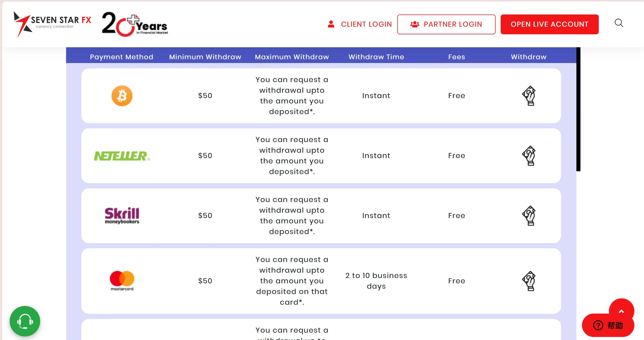This screenshot has width=644, height=340.
Task: Open the green headset support chat
Action: [25, 321]
